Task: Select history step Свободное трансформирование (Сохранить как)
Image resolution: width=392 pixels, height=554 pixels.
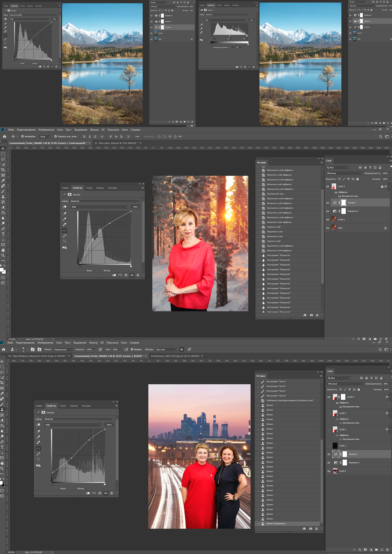Action: (289, 400)
